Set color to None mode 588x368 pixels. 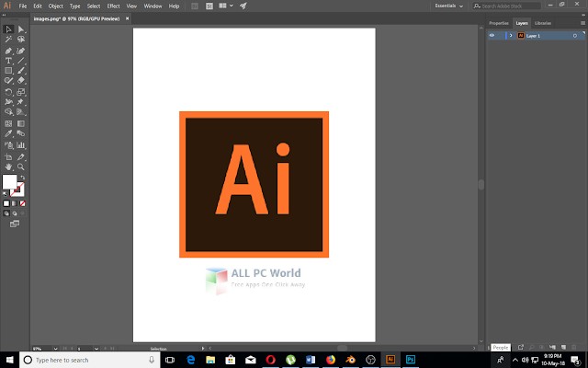22,203
